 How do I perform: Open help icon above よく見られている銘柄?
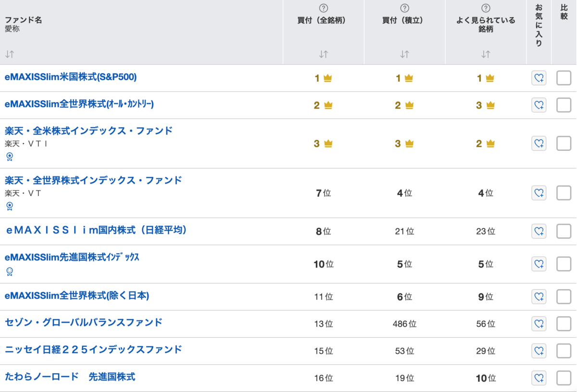pyautogui.click(x=486, y=8)
